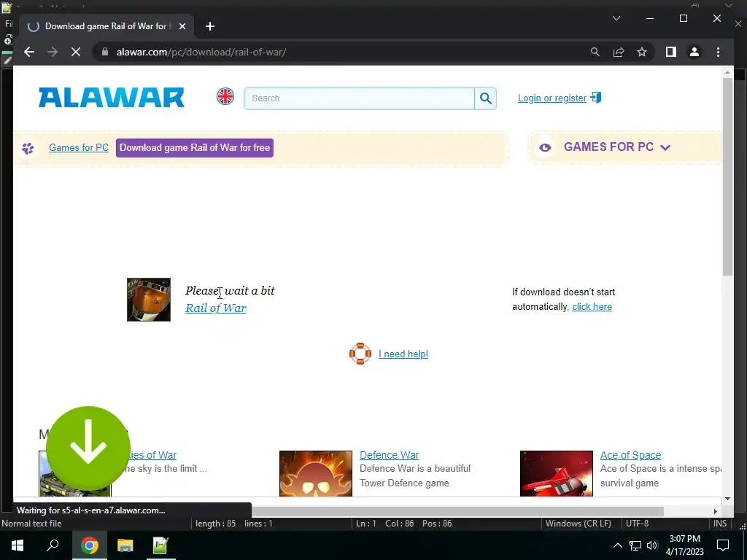
Task: Open Windows Start menu
Action: pyautogui.click(x=18, y=545)
